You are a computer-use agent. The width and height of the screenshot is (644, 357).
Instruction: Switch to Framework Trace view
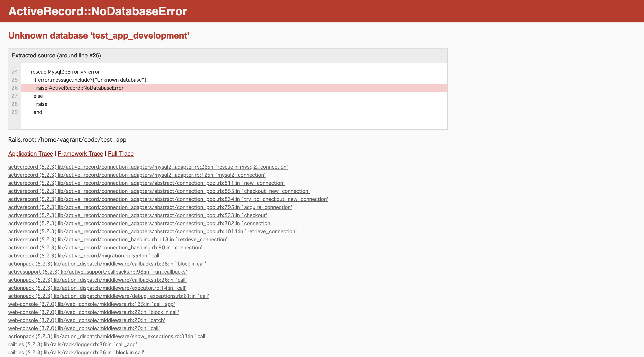pos(80,154)
